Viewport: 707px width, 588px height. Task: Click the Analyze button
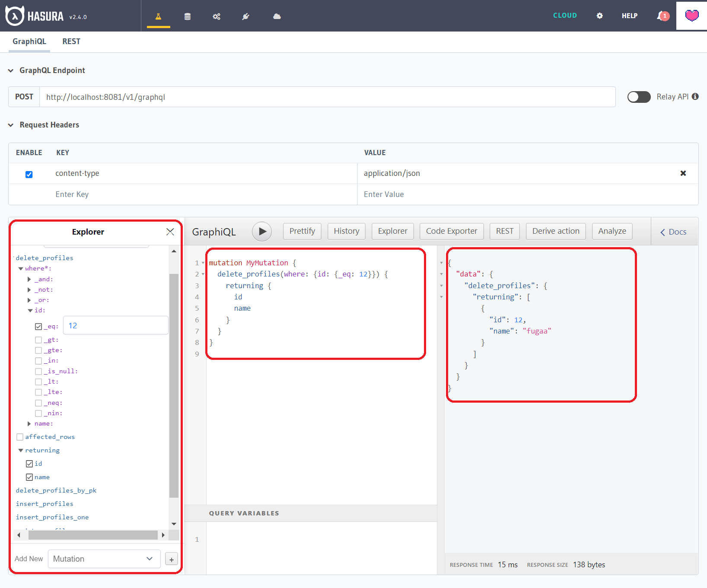coord(612,231)
